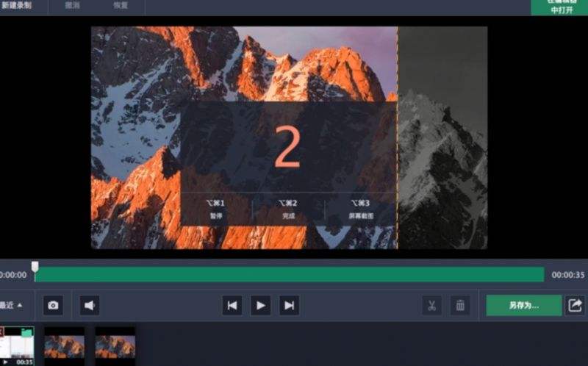Screen dimensions: 588x366
Task: Toggle sound with the speaker icon
Action: coord(89,305)
